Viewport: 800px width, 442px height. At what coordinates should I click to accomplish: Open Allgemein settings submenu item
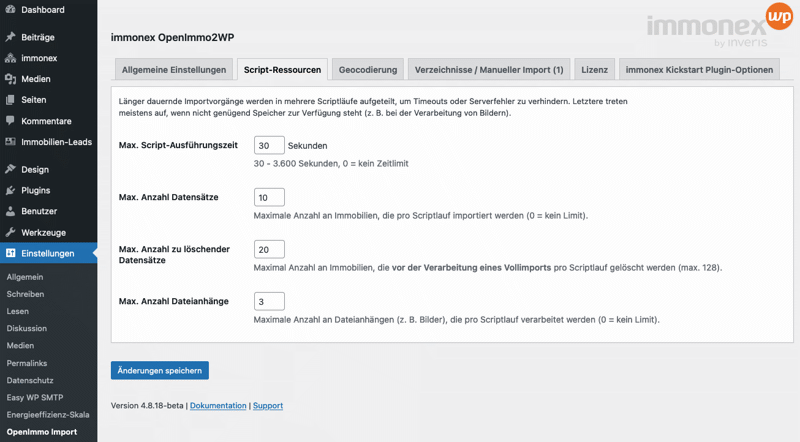[x=25, y=277]
